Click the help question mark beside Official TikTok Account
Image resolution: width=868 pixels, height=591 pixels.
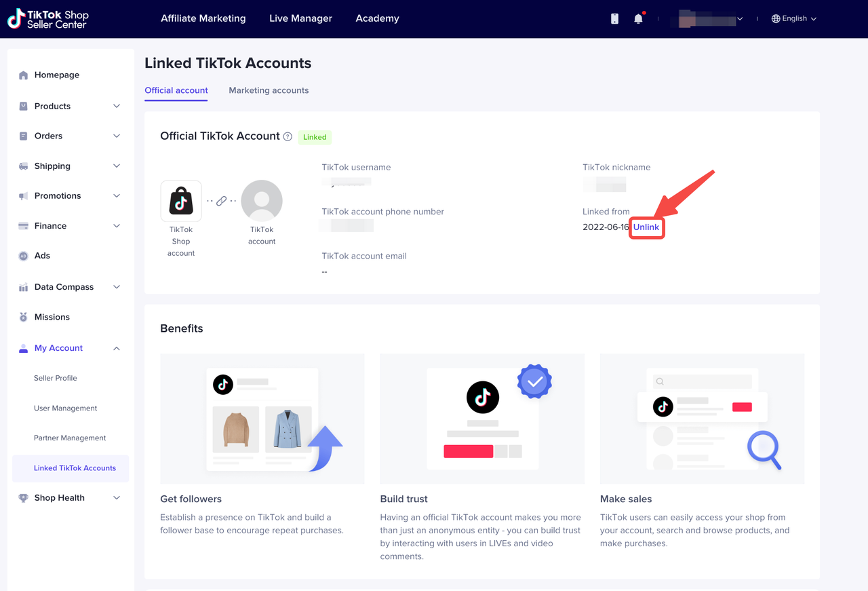288,137
